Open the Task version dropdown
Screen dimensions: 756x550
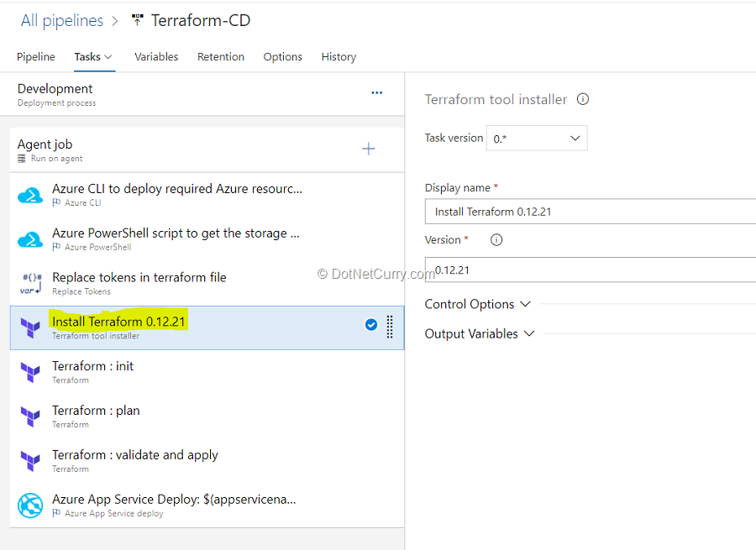(537, 139)
